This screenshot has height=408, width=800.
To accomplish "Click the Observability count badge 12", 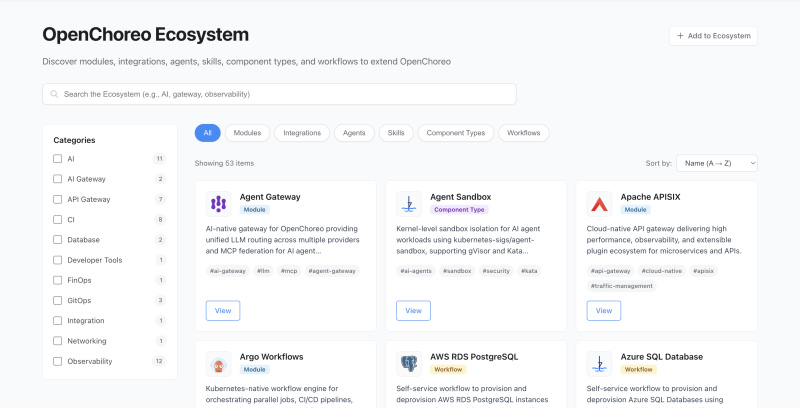I will click(159, 361).
